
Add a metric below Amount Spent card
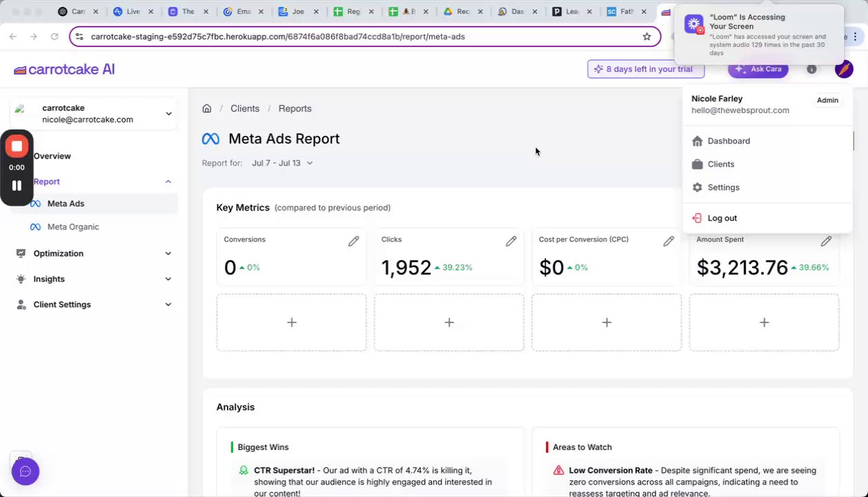tap(764, 322)
